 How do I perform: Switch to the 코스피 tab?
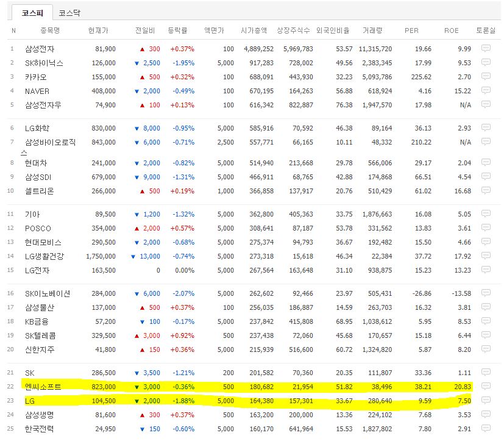coord(32,13)
